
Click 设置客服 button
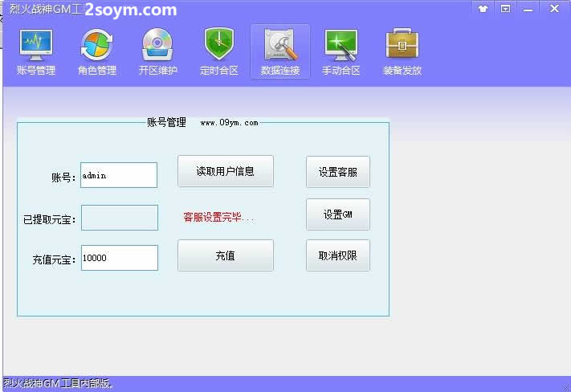point(338,172)
